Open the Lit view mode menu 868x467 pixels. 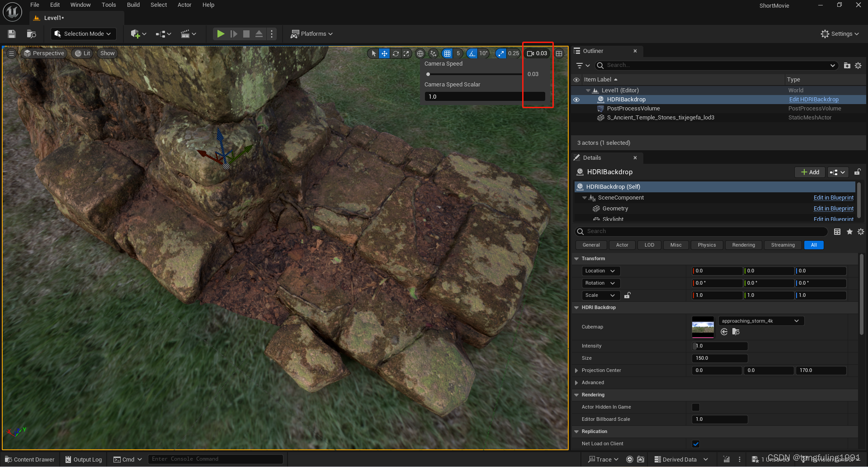click(83, 53)
